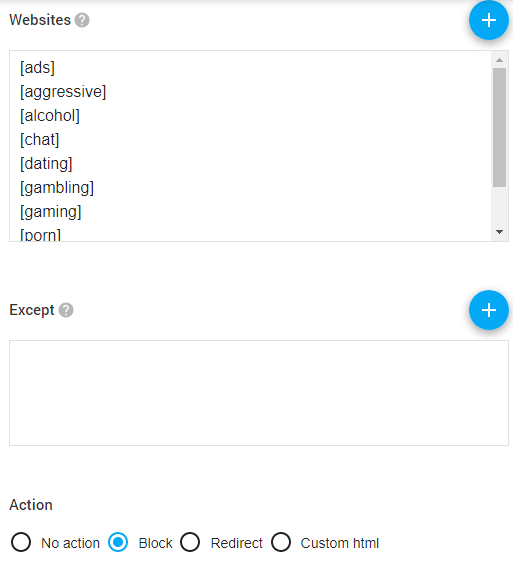Image resolution: width=513 pixels, height=577 pixels.
Task: Select the No action radio button
Action: (21, 542)
